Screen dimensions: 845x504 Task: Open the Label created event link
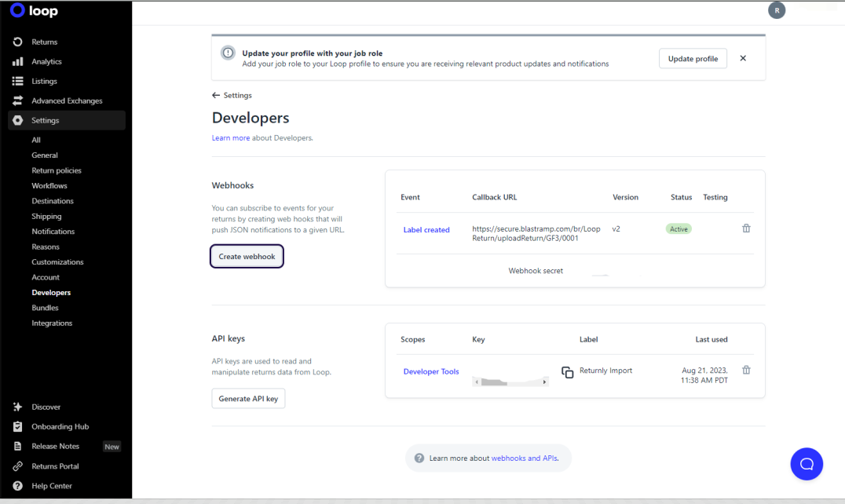(x=426, y=229)
